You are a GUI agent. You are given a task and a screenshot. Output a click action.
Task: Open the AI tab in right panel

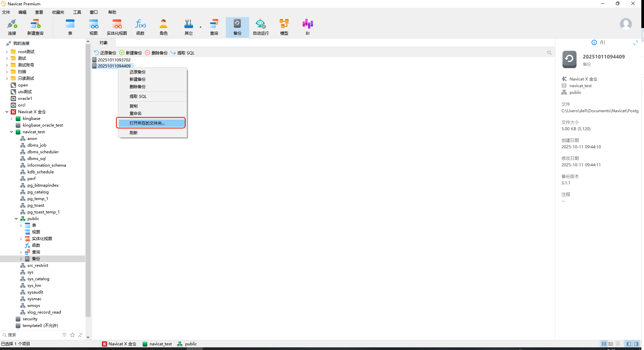[x=603, y=42]
